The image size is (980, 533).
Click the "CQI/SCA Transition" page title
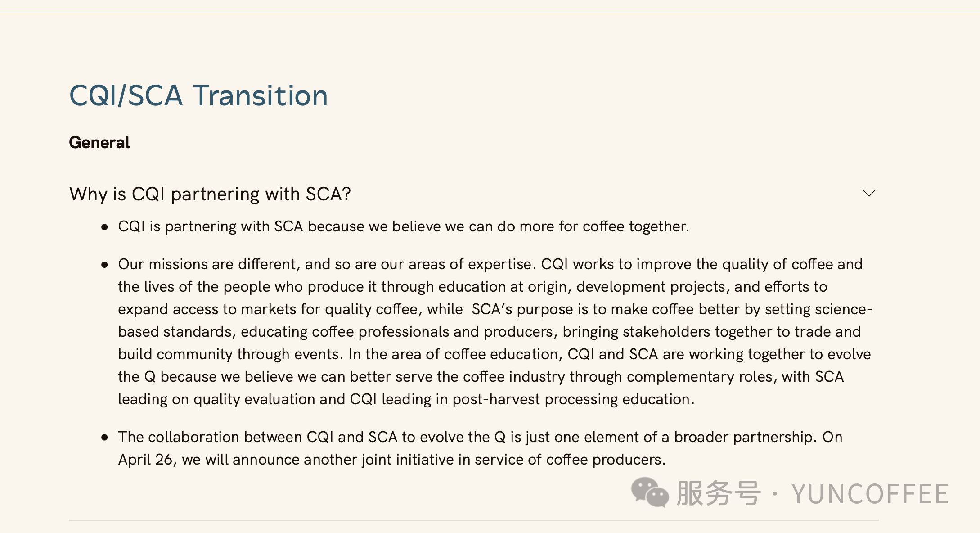198,95
